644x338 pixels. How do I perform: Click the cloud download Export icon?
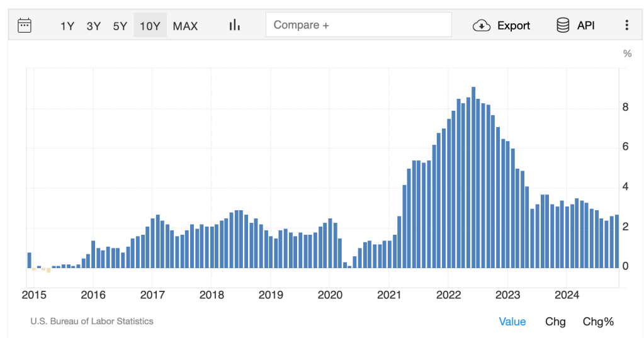pos(482,25)
